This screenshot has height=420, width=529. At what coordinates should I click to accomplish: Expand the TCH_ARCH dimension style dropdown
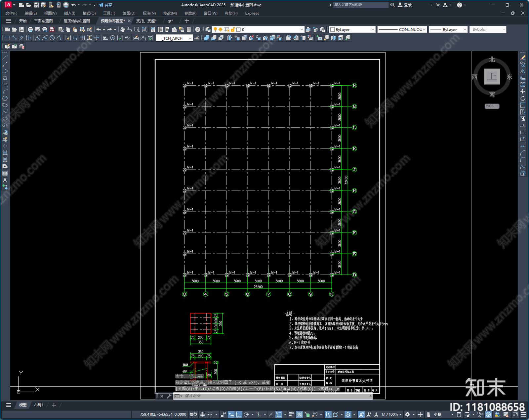coord(190,38)
